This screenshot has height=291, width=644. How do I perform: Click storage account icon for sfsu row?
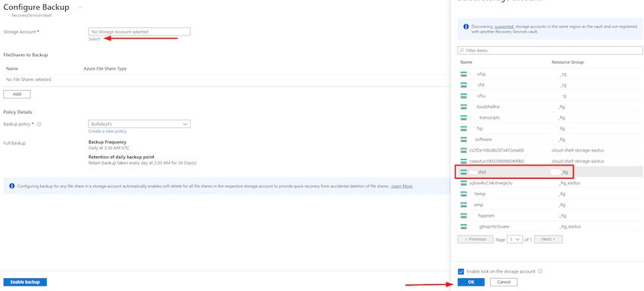[x=464, y=95]
